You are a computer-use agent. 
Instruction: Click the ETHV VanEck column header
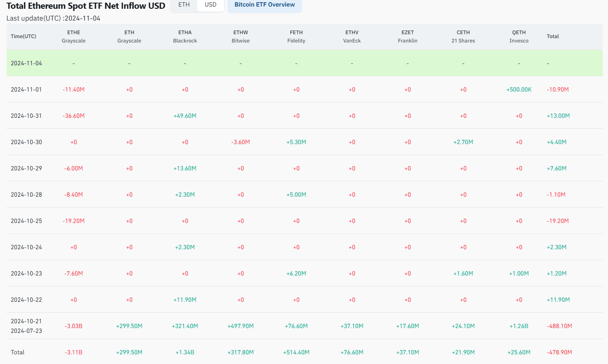click(352, 36)
